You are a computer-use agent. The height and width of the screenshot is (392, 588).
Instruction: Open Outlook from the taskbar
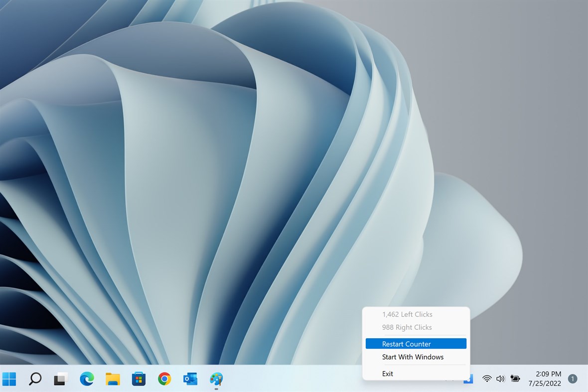(190, 379)
